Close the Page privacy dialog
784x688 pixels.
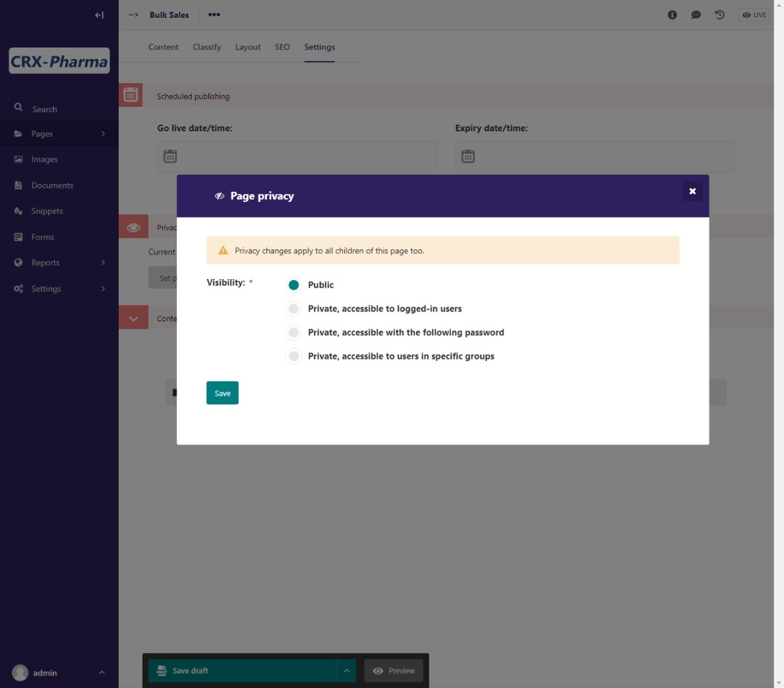point(692,191)
